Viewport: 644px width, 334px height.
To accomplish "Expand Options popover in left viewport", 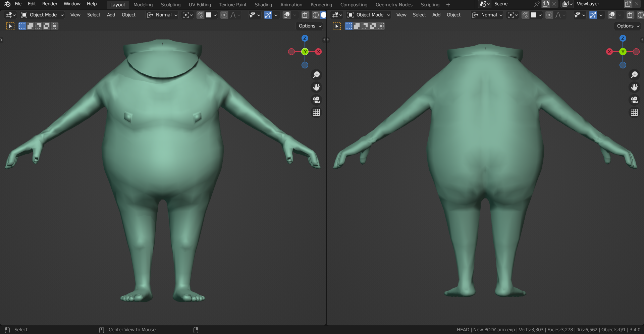I will click(x=310, y=26).
